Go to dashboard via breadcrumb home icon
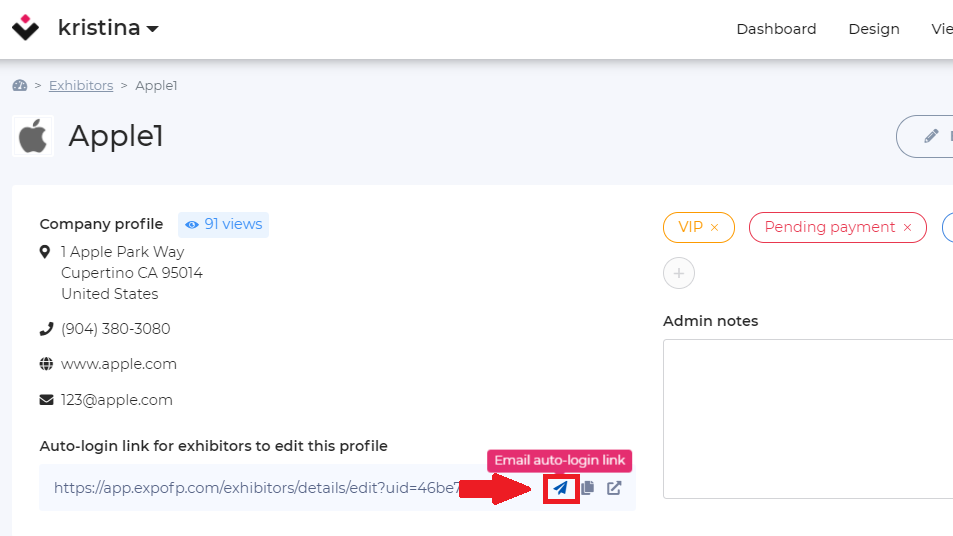Image resolution: width=953 pixels, height=536 pixels. point(20,86)
